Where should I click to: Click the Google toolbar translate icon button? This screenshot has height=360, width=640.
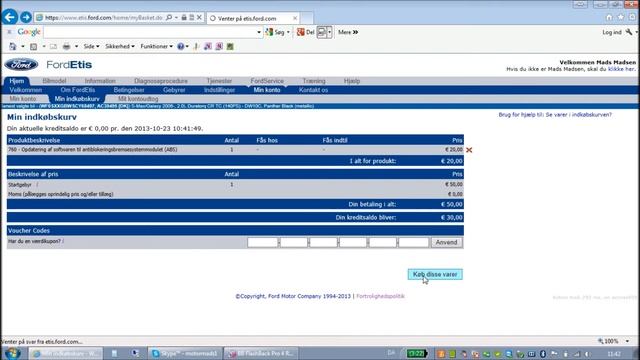pos(322,32)
